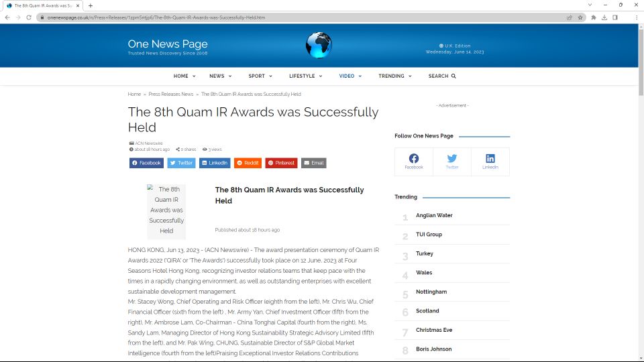Click the '0 shares' counter text

point(186,149)
